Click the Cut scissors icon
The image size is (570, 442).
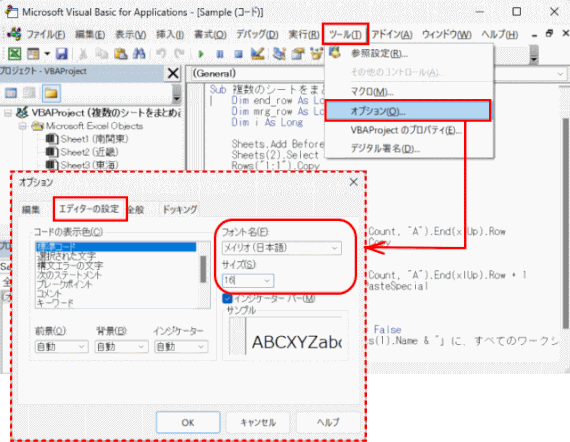click(83, 54)
